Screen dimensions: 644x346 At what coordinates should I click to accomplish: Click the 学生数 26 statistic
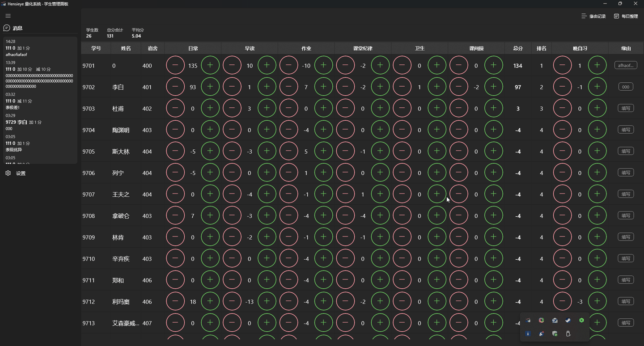[x=92, y=33]
